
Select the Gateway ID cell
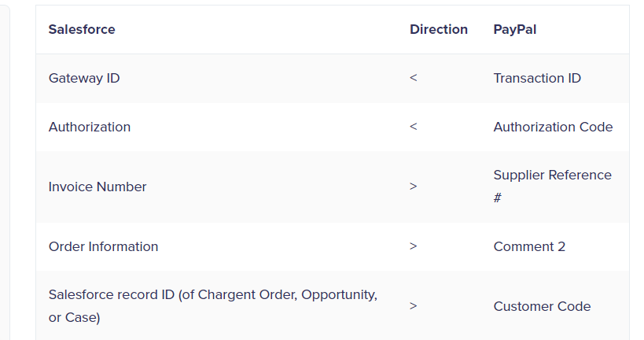click(x=84, y=78)
